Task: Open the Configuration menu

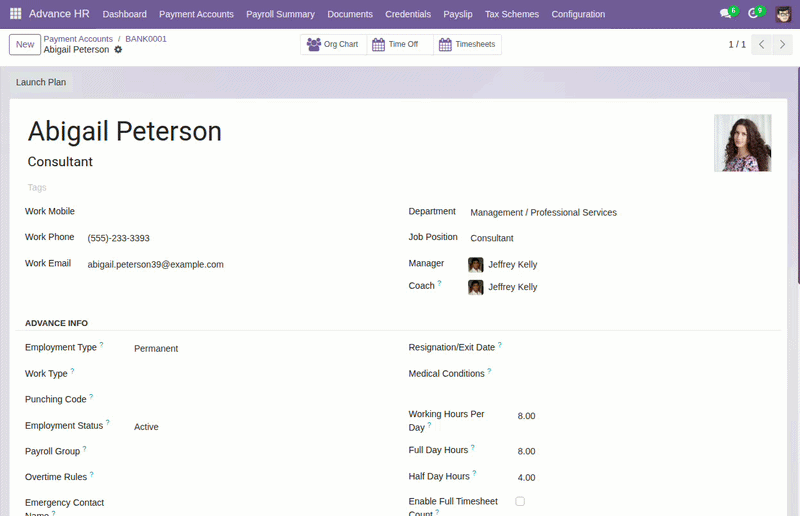Action: coord(578,14)
